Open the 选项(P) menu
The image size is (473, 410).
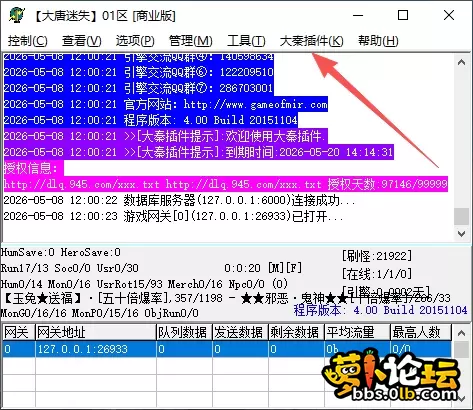135,41
